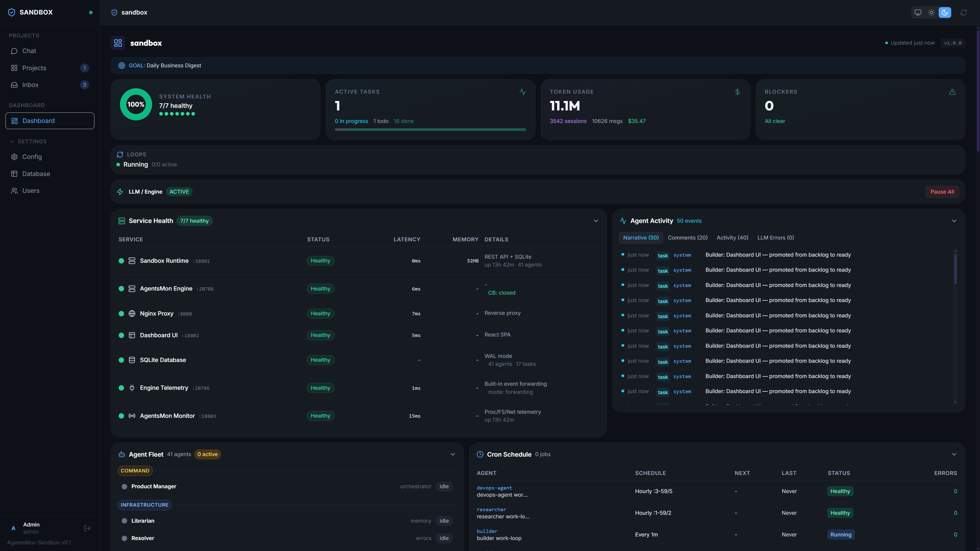Image resolution: width=980 pixels, height=551 pixels.
Task: Click the Active Tasks pulse icon
Action: pyautogui.click(x=523, y=92)
